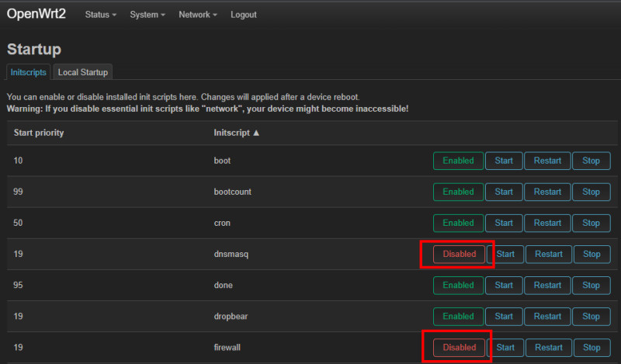Click Logout in the top navigation
This screenshot has width=621, height=364.
click(244, 15)
